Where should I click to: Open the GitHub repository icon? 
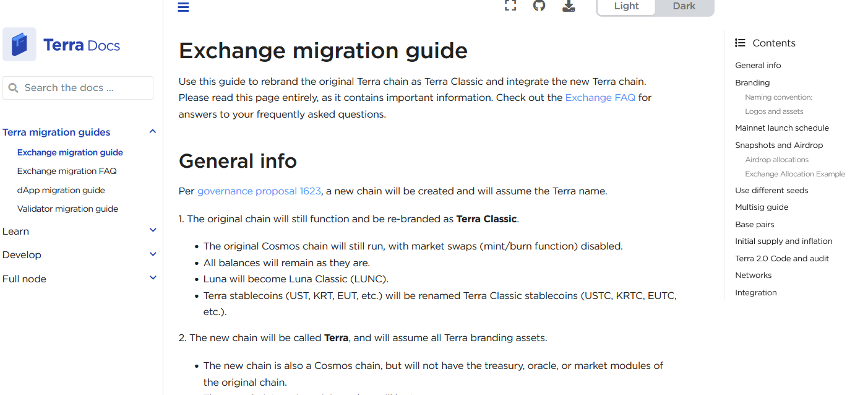[539, 6]
